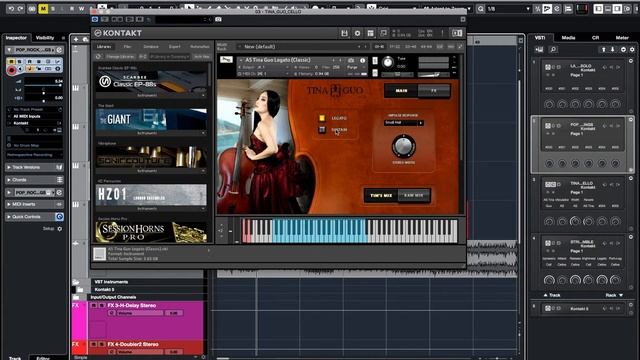The width and height of the screenshot is (640, 360).
Task: Toggle the yellow M mute-all button in the Cubase toolbar
Action: point(43,9)
